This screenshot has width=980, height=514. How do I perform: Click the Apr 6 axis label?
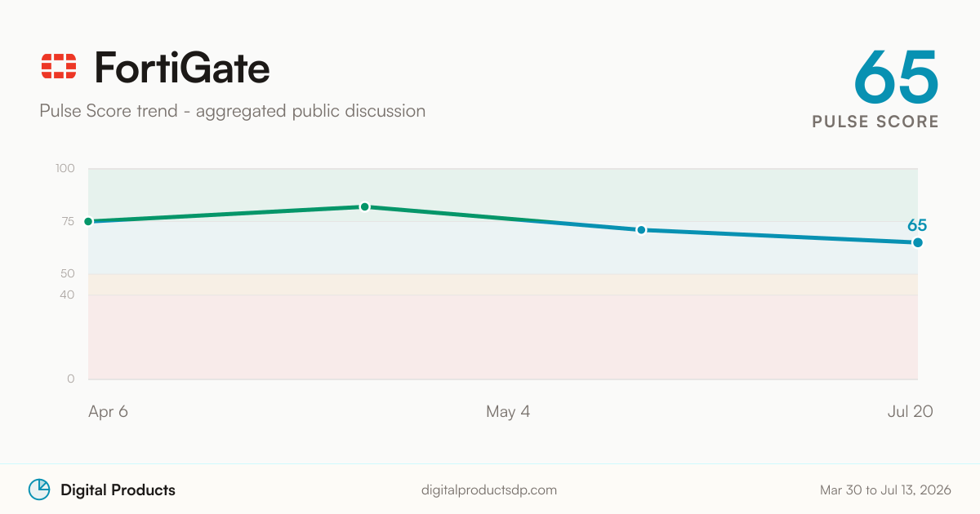point(108,411)
